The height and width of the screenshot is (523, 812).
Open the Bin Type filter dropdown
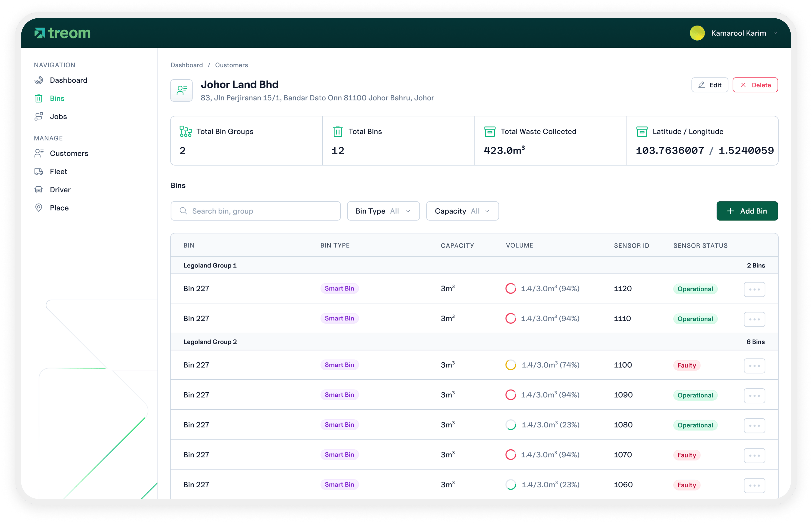tap(383, 211)
